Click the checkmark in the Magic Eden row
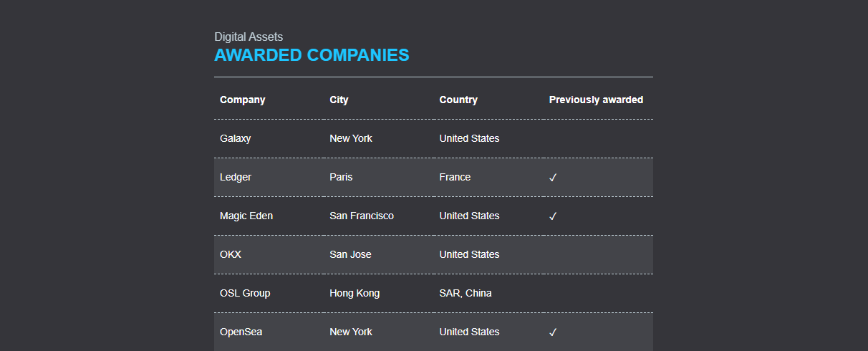 (553, 216)
